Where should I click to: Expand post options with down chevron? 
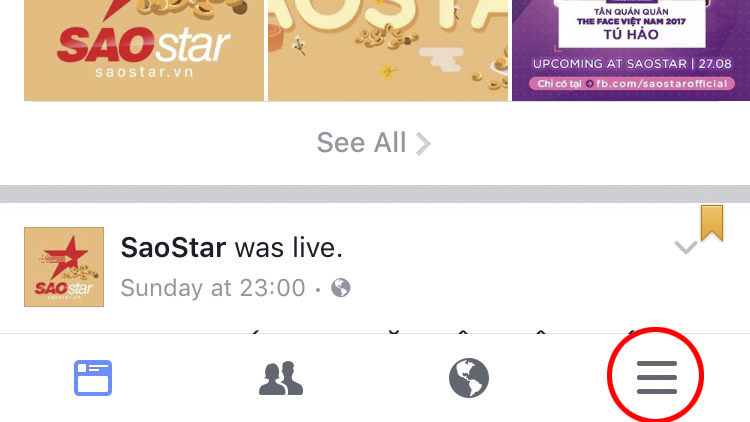[685, 247]
